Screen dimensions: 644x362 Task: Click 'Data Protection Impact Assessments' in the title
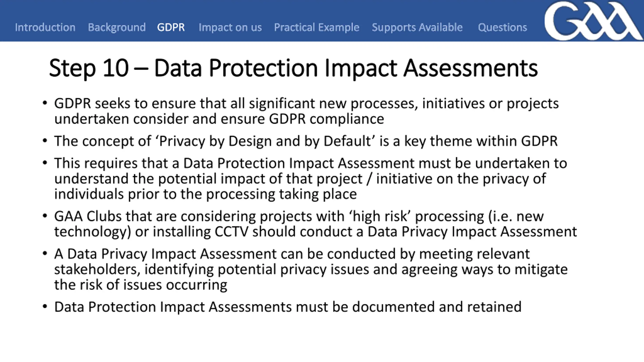click(346, 68)
